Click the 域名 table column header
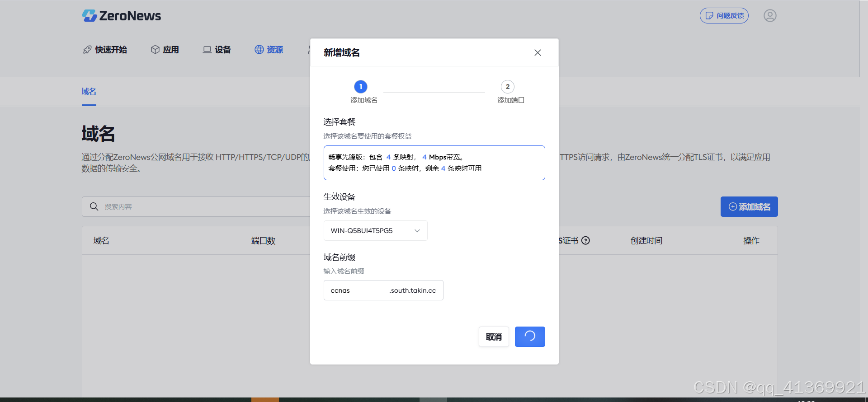Image resolution: width=868 pixels, height=402 pixels. click(x=101, y=241)
